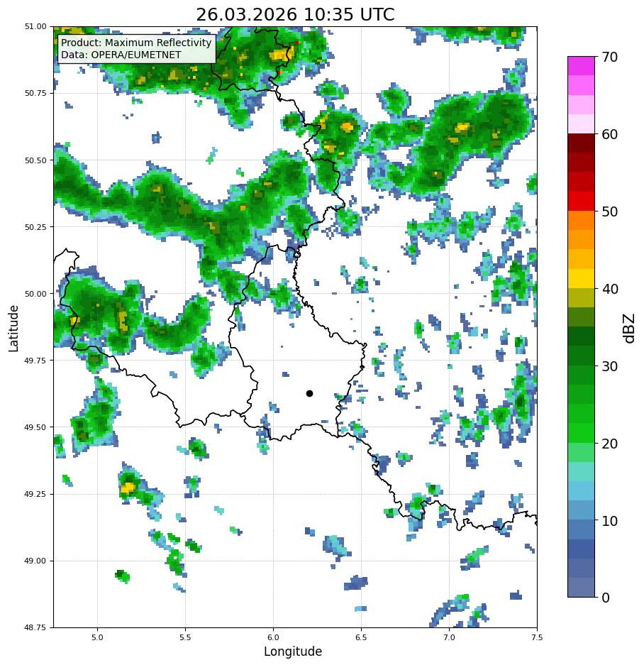Select the light blue 10 dBZ swatch
Viewport: 644px width, 665px height.
pos(582,510)
